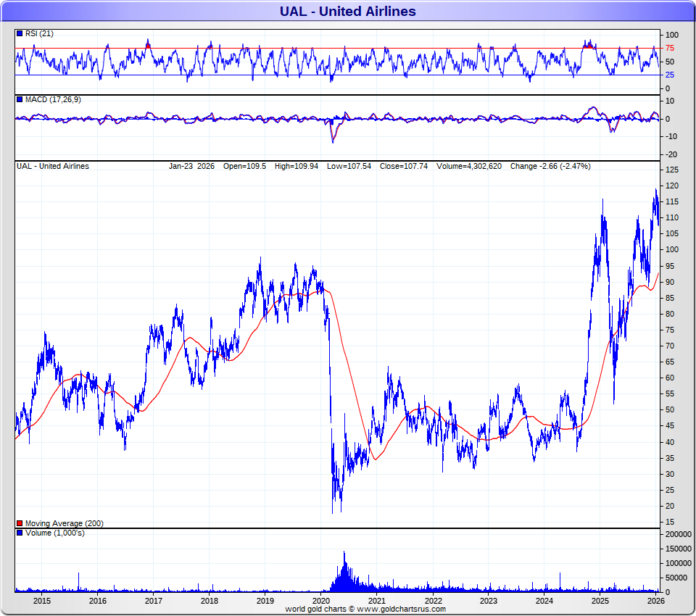Select the RSI (21) indicator label
696x616 pixels.
pos(39,33)
